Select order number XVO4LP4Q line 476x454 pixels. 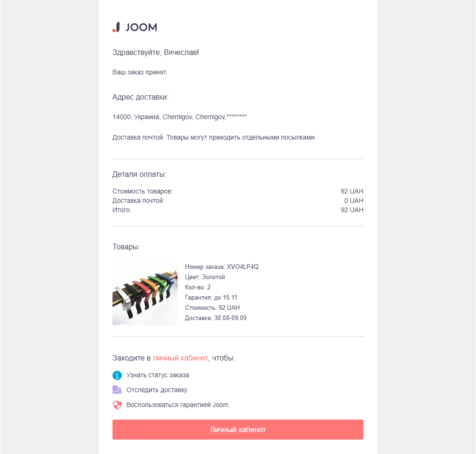[221, 267]
